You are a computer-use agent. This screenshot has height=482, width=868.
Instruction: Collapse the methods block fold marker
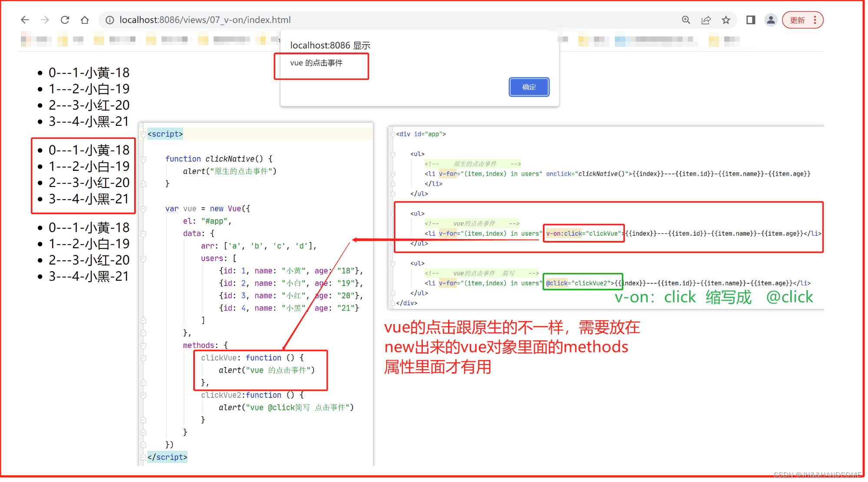point(143,345)
